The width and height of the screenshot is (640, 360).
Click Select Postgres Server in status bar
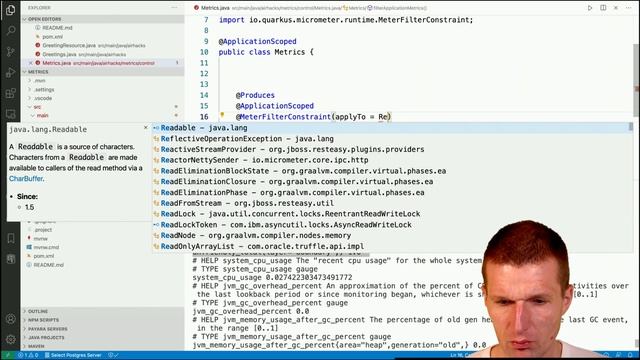coord(73,355)
